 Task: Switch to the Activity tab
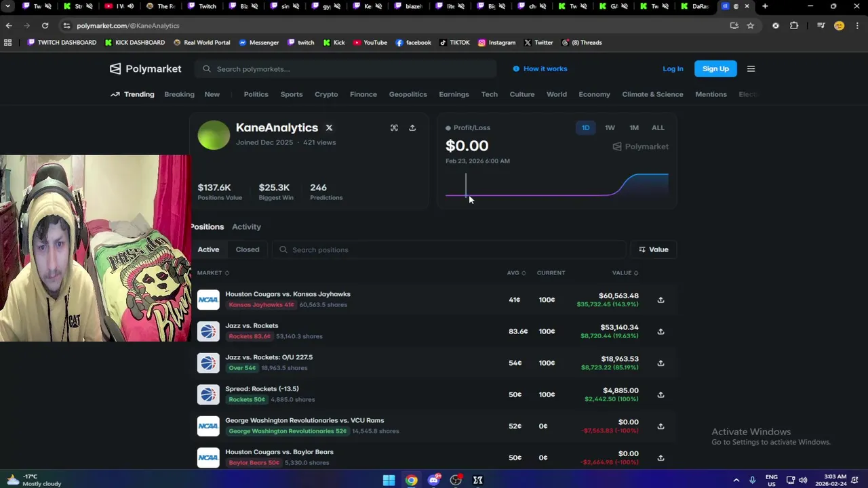click(x=246, y=226)
